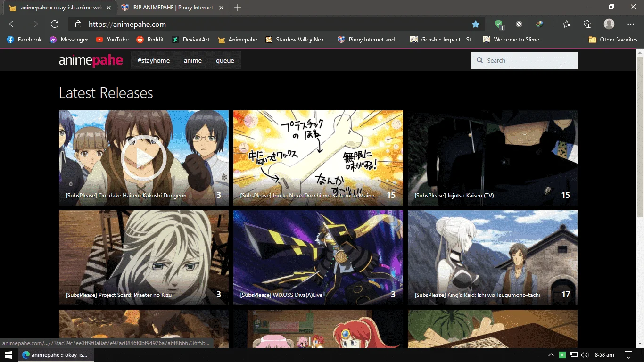Screen dimensions: 644x362
Task: Open the browser profile avatar
Action: click(x=609, y=24)
